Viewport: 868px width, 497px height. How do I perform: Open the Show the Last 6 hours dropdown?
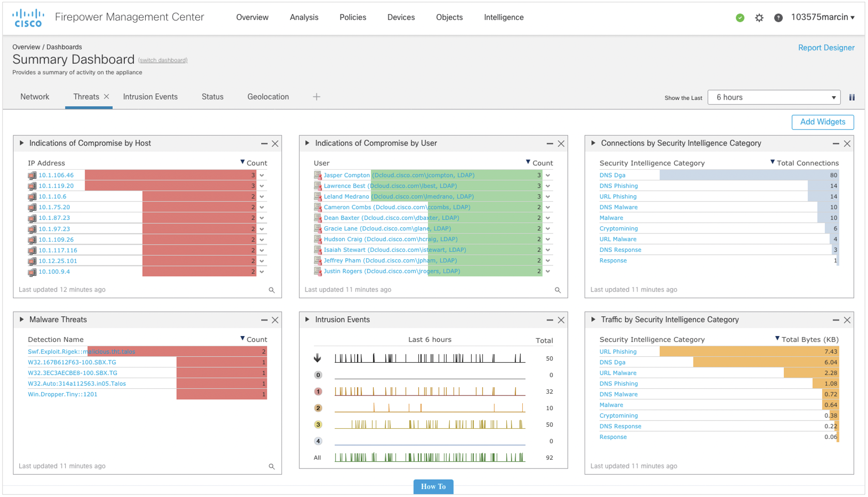point(774,97)
